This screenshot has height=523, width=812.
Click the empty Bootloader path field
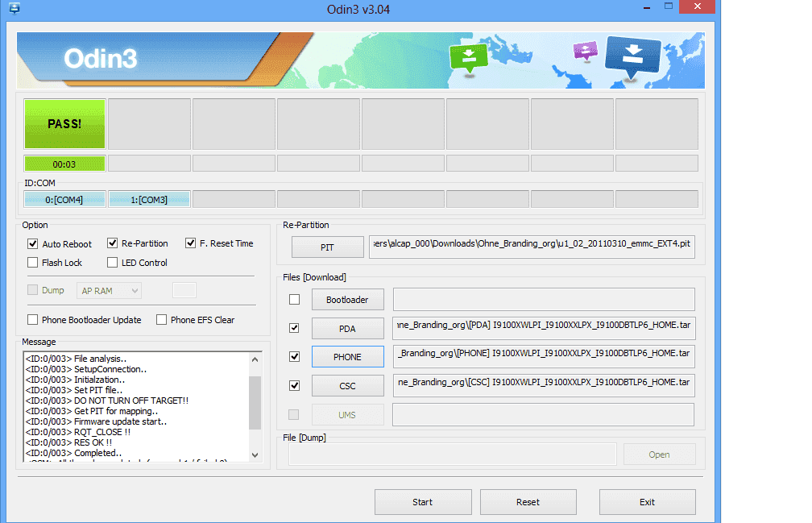click(x=544, y=299)
